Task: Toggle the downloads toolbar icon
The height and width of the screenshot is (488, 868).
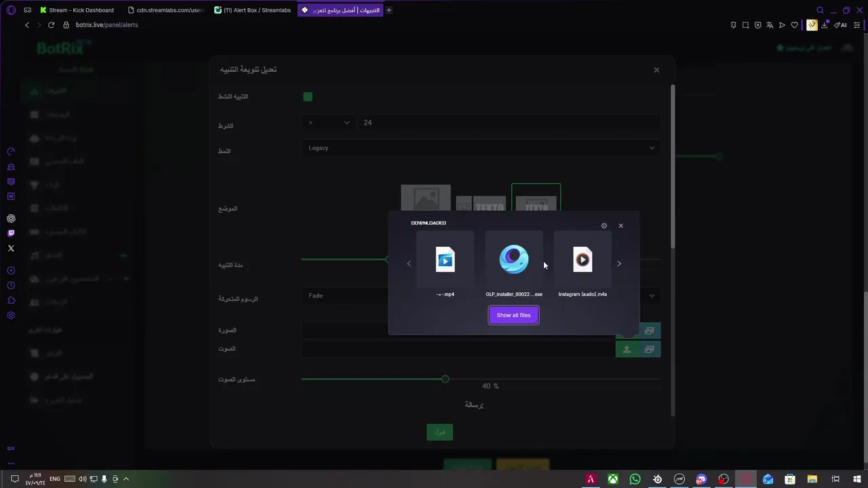Action: (825, 25)
